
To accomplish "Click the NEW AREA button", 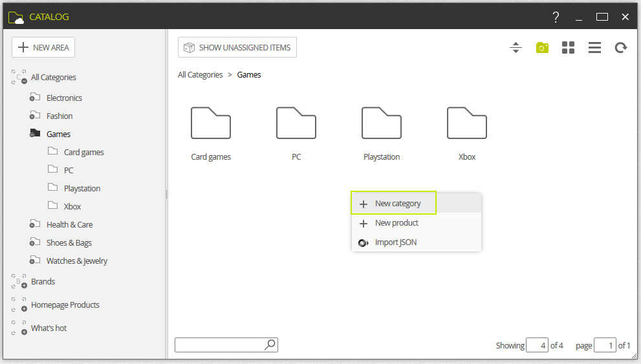I will [43, 47].
